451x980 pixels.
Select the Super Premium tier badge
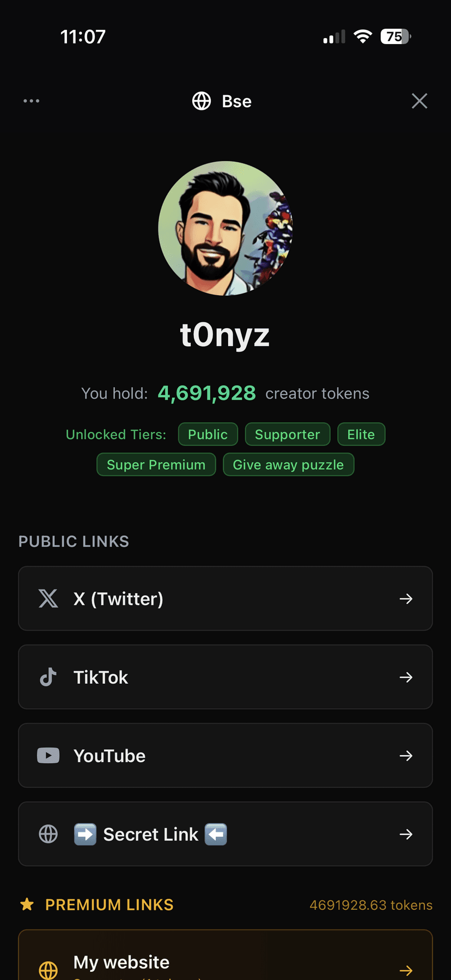point(156,464)
